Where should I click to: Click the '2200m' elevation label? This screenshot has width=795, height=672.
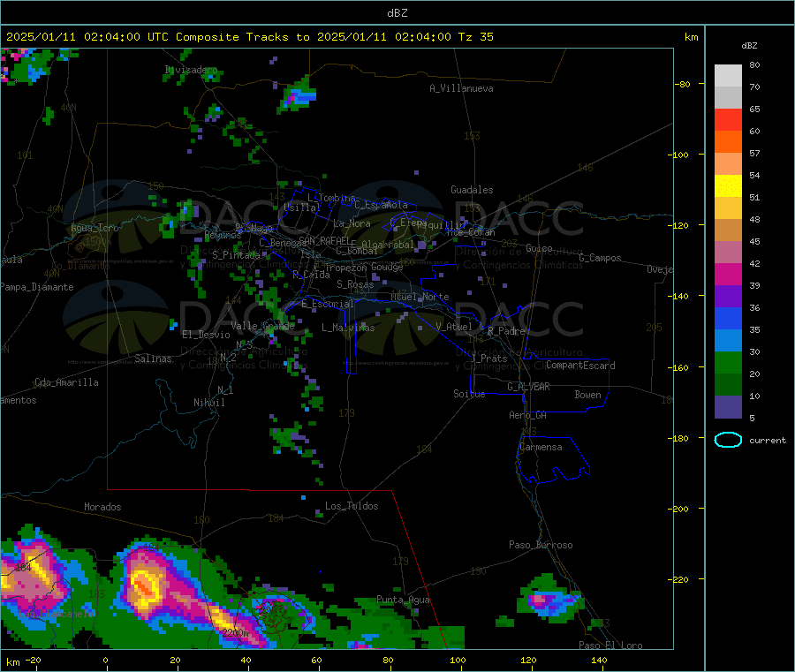235,632
